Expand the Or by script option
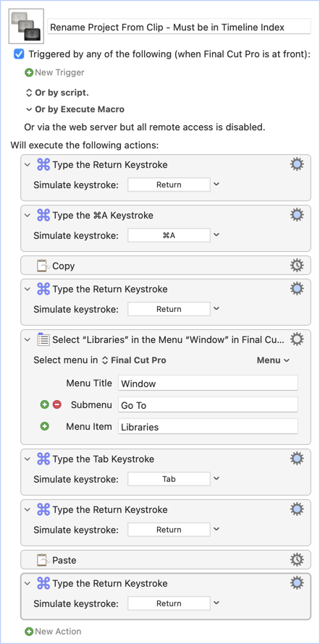Image resolution: width=320 pixels, height=644 pixels. click(56, 93)
